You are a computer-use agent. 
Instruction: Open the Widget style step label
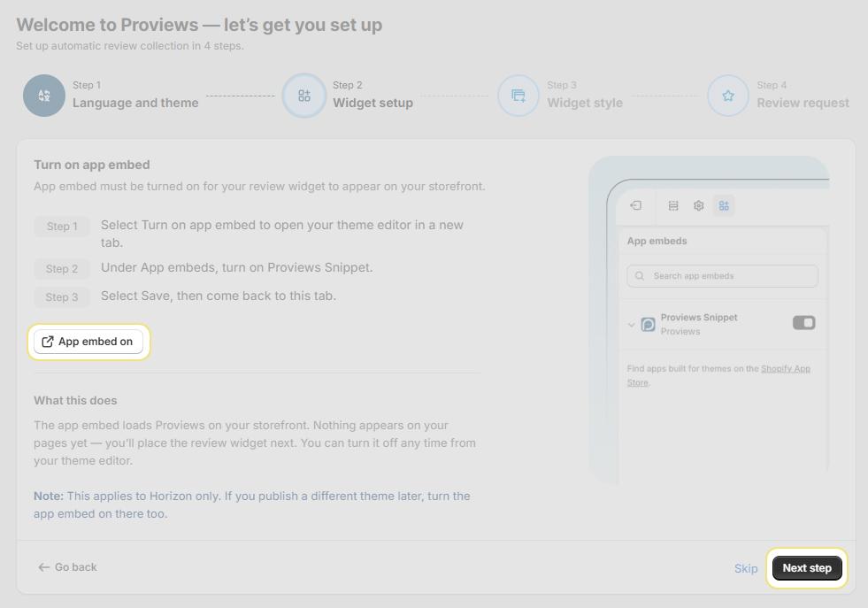click(585, 103)
